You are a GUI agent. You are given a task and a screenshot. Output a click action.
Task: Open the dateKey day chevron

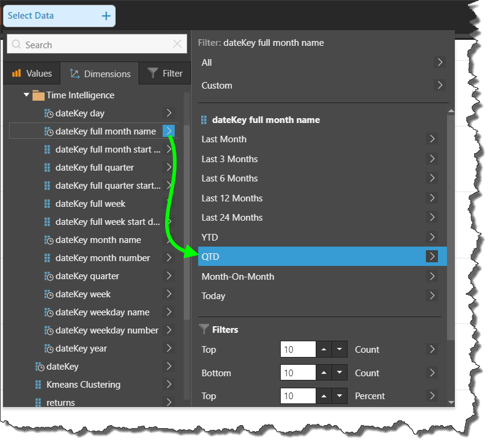pyautogui.click(x=169, y=113)
